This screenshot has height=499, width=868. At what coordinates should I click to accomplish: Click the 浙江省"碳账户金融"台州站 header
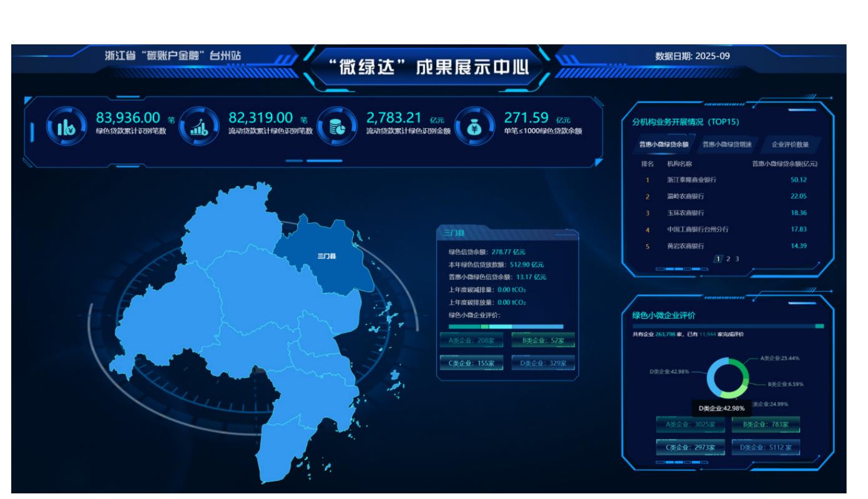(x=173, y=56)
